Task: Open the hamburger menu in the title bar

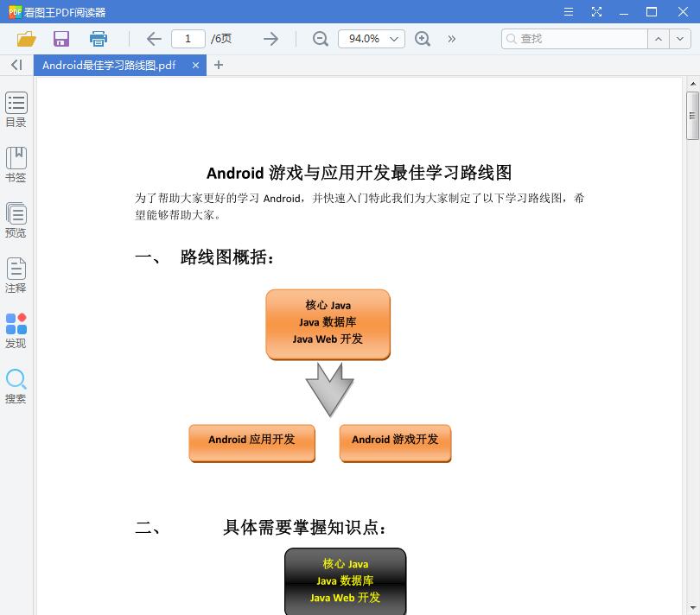Action: 568,12
